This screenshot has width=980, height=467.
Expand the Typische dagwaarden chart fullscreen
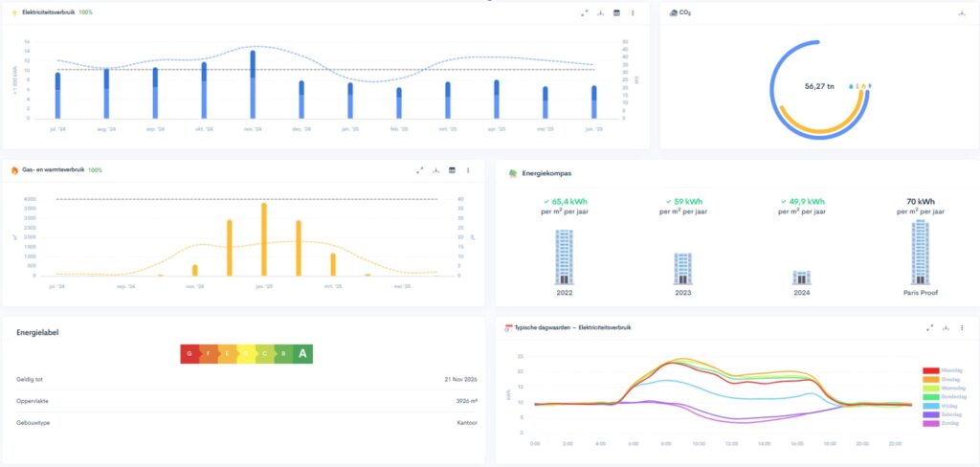tap(928, 327)
